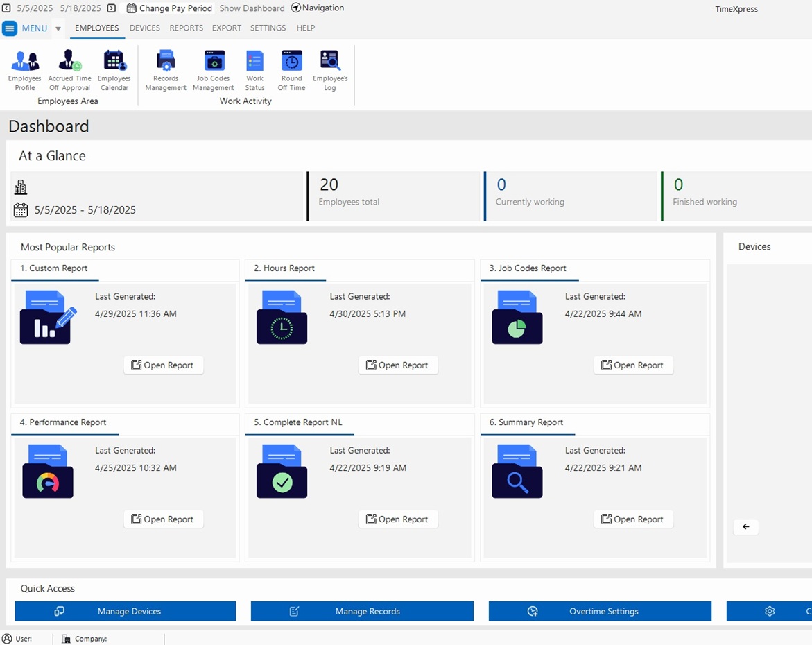Click Complete Report NL checkmark icon
Viewport: 812px width, 645px height.
[282, 471]
